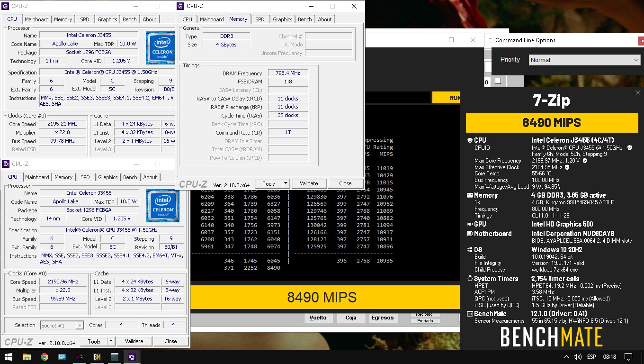Image resolution: width=644 pixels, height=364 pixels.
Task: Open the multicolor app icon left of BM
Action: pyautogui.click(x=80, y=356)
